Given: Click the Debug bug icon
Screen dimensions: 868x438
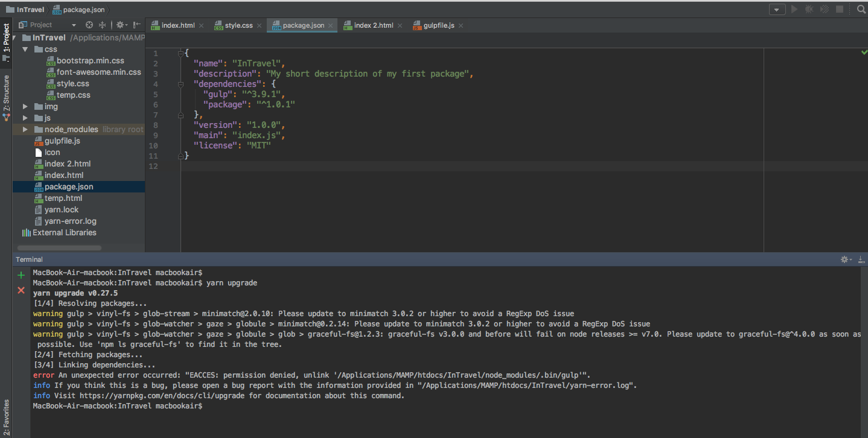Looking at the screenshot, I should pos(809,9).
